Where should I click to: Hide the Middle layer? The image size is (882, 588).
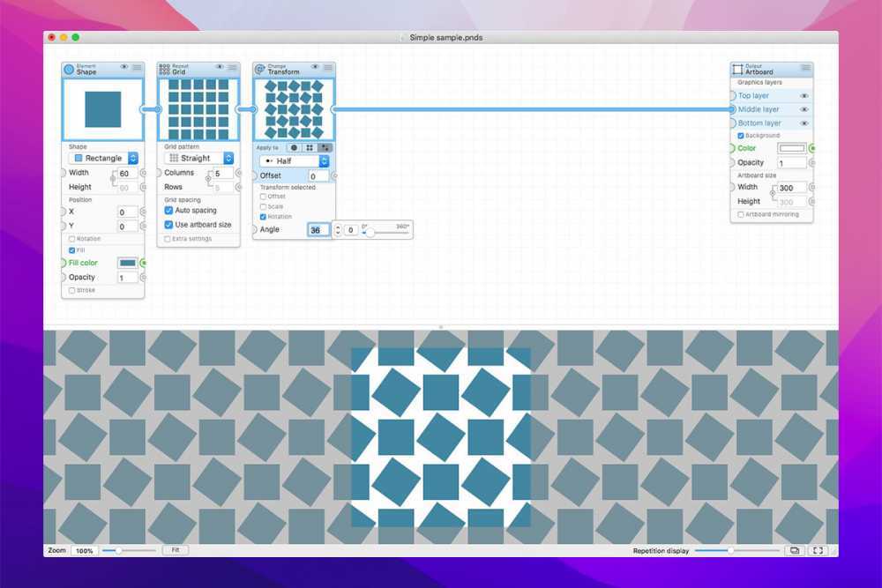(x=804, y=109)
